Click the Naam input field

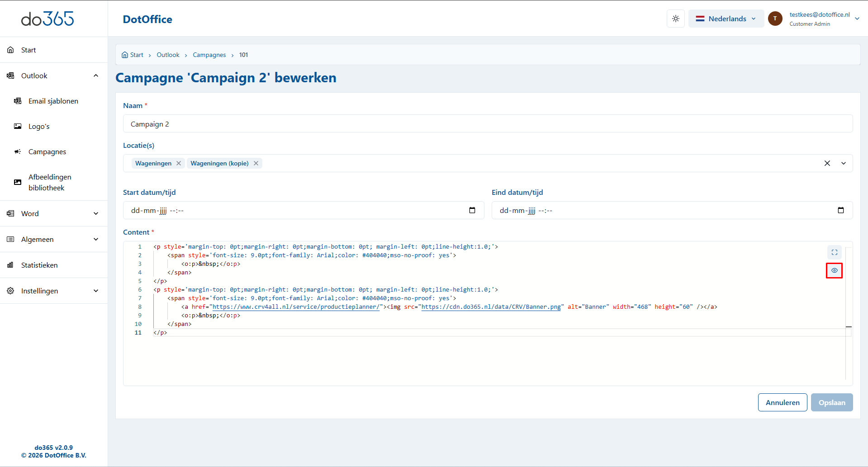point(488,124)
